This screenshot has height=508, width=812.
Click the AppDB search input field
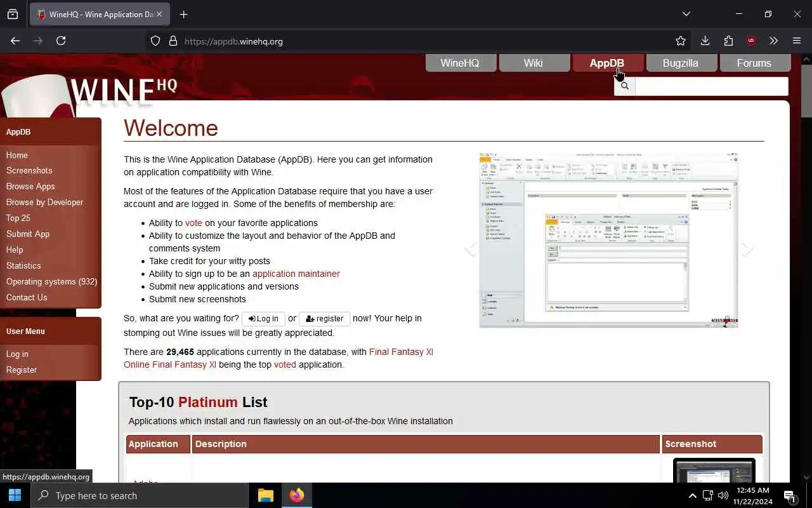(x=711, y=86)
